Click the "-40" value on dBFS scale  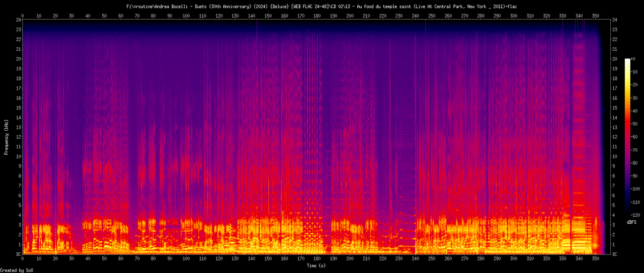[635, 111]
